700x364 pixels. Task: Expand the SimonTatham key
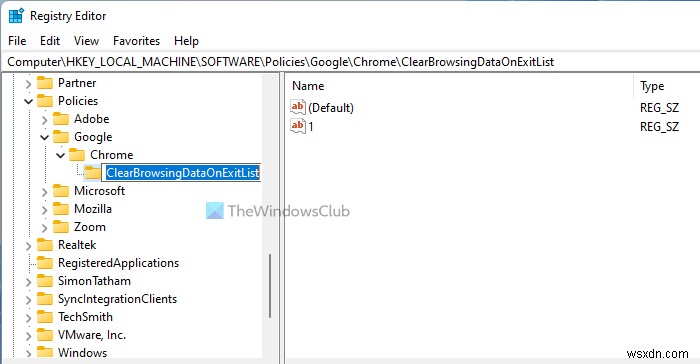[x=28, y=282]
